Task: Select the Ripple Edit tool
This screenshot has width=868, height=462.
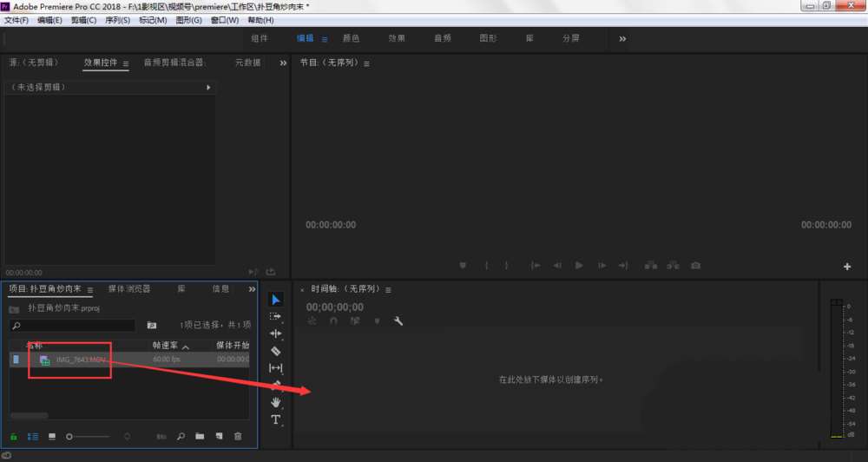Action: click(276, 333)
